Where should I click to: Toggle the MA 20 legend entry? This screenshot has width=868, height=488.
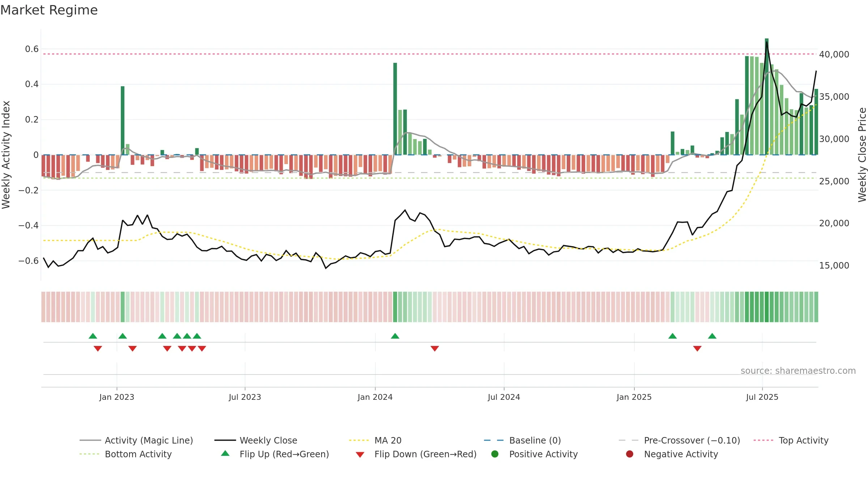[x=375, y=440]
